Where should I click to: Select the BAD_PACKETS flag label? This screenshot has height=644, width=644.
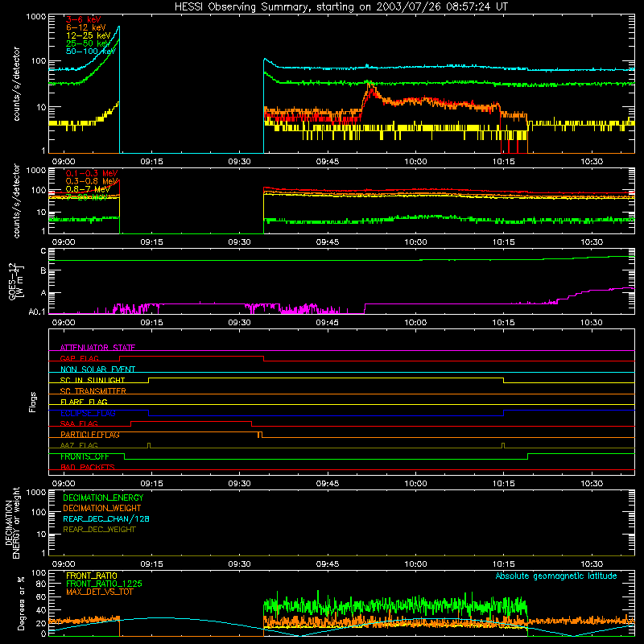pos(88,467)
